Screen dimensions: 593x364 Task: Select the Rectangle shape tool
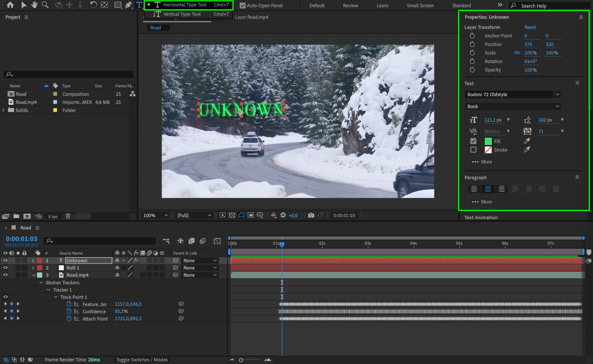[117, 5]
